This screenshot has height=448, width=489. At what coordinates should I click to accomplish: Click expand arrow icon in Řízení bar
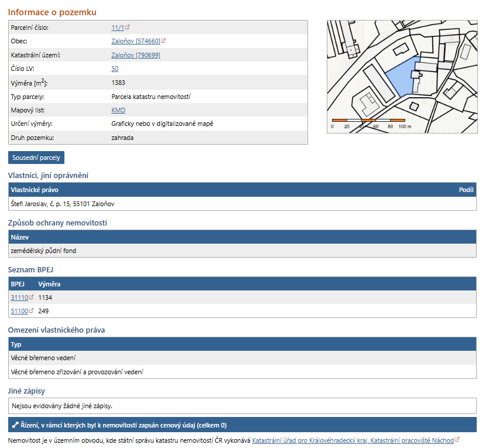(x=15, y=425)
